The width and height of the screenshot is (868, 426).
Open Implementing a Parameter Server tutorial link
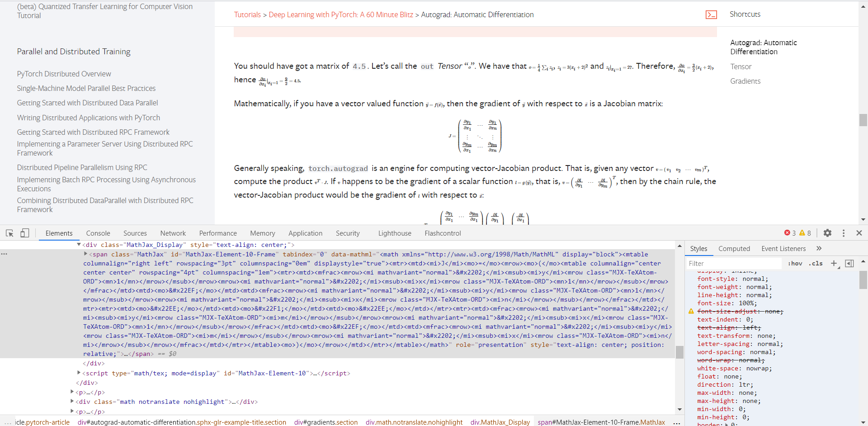[x=105, y=148]
